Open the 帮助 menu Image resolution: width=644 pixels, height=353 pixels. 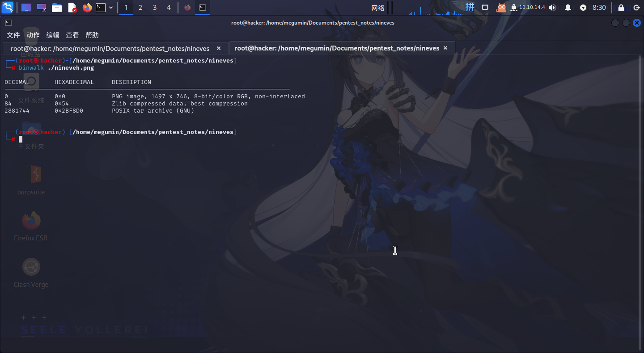click(x=92, y=35)
